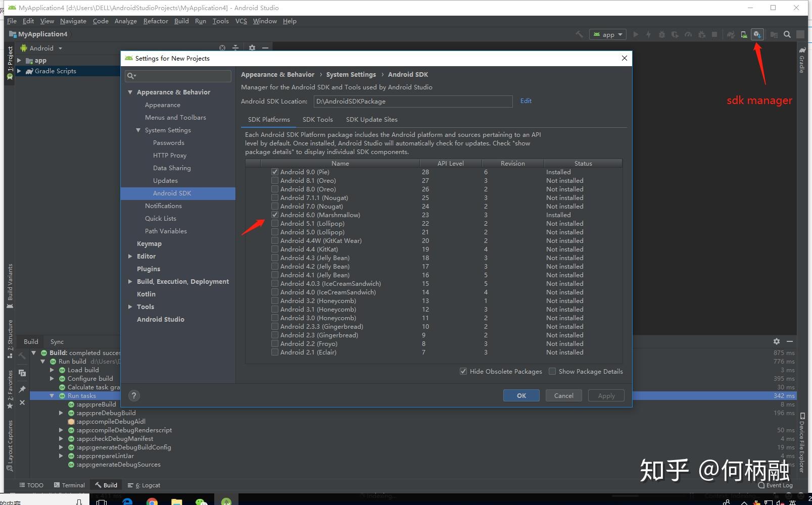Click the Stop square icon
The height and width of the screenshot is (505, 812).
pyautogui.click(x=714, y=34)
